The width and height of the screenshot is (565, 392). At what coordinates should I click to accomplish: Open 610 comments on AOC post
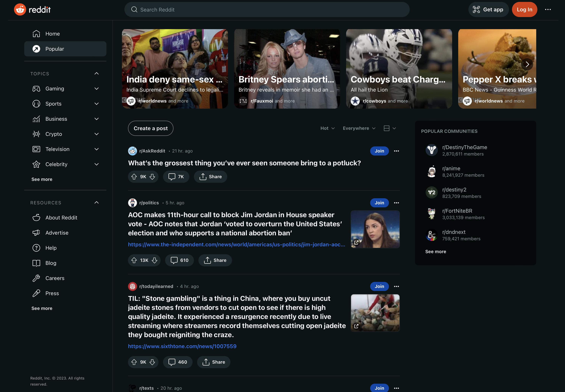tap(179, 260)
